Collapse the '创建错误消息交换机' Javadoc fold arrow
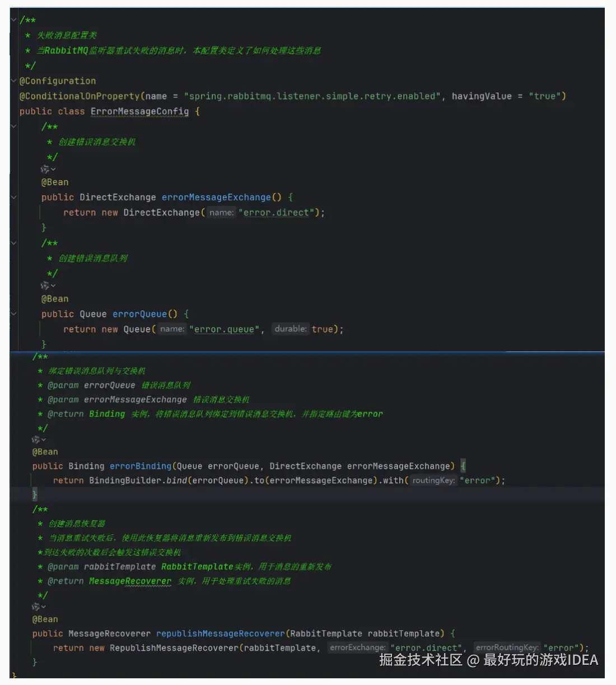This screenshot has width=616, height=685. tap(13, 126)
